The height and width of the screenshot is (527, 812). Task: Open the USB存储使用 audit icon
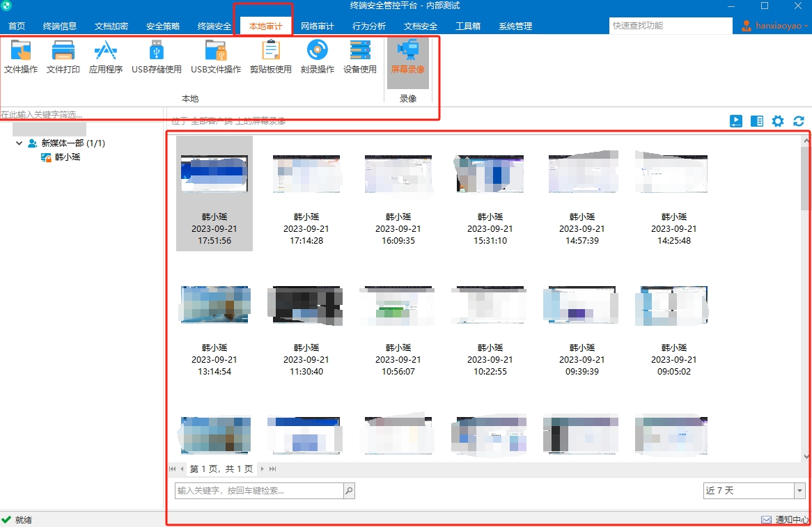coord(157,57)
